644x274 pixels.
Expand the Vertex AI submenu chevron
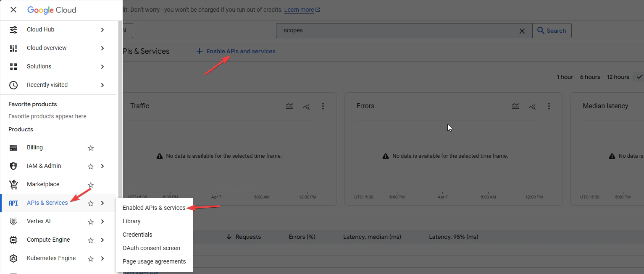pos(103,222)
